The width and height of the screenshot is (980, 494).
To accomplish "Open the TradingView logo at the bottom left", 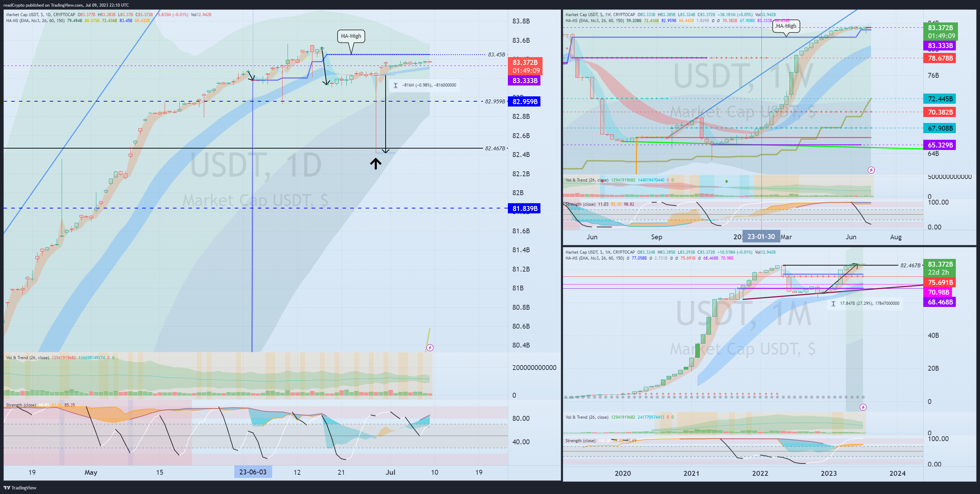I will point(20,488).
